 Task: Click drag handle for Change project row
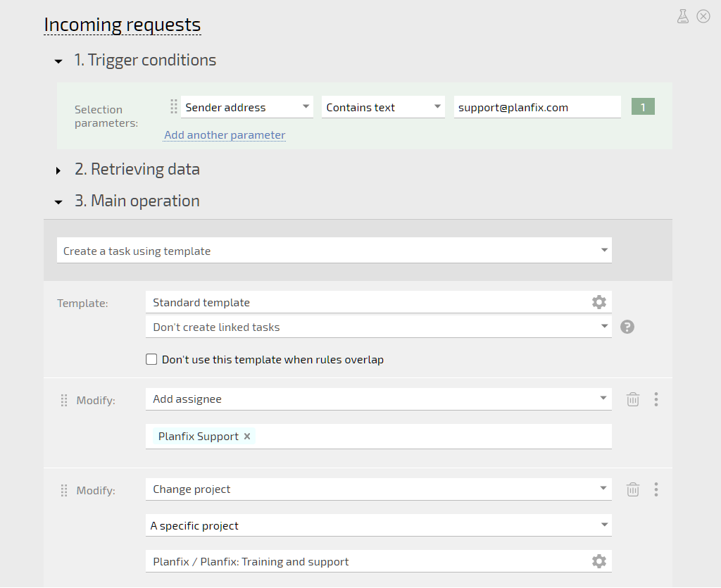[64, 491]
